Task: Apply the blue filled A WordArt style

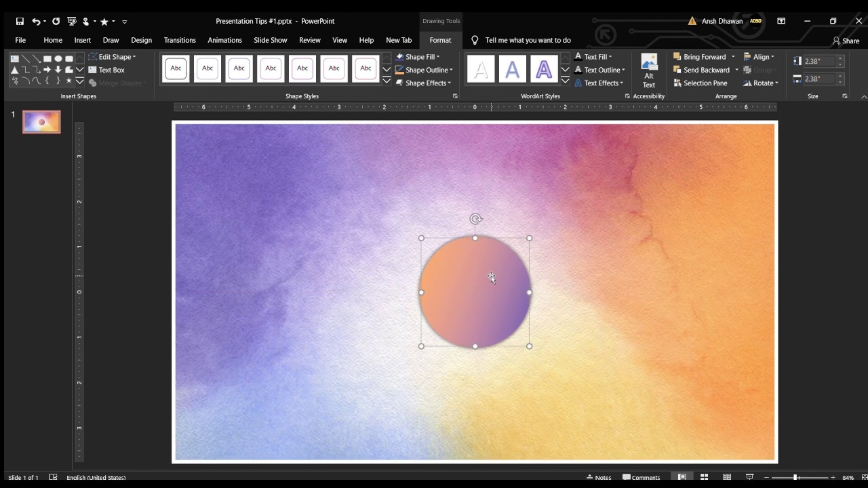Action: [x=512, y=69]
